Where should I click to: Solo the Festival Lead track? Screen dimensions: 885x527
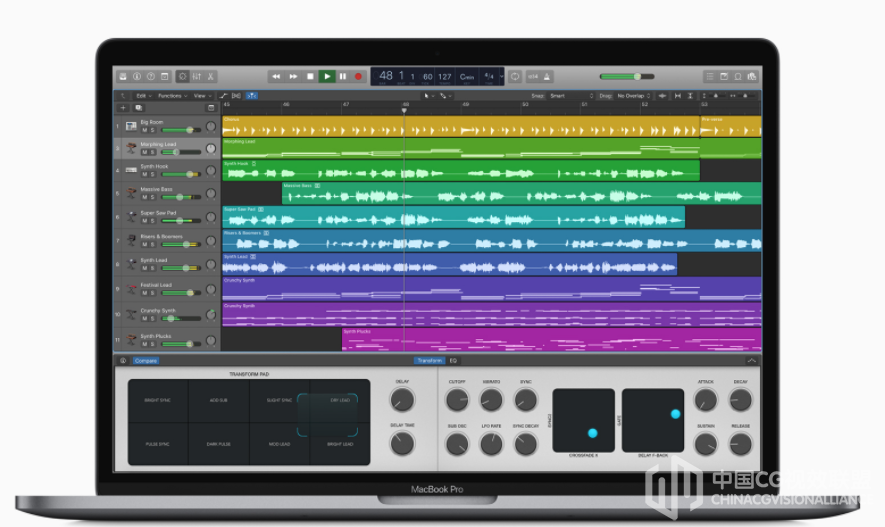pyautogui.click(x=152, y=293)
